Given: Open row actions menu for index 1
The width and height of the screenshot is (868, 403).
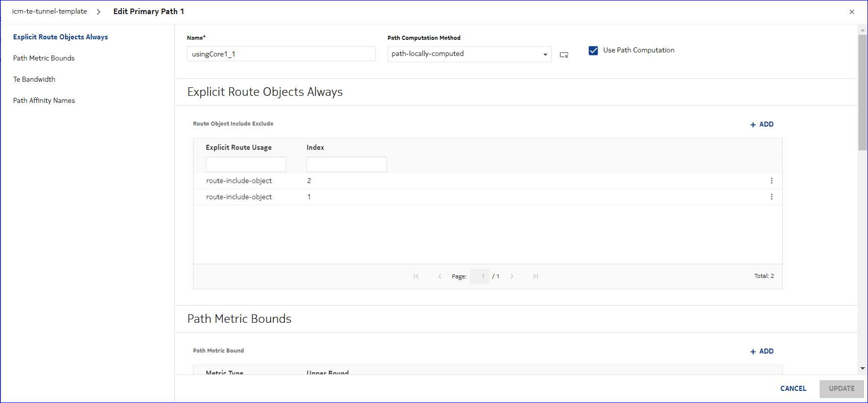Looking at the screenshot, I should (771, 197).
